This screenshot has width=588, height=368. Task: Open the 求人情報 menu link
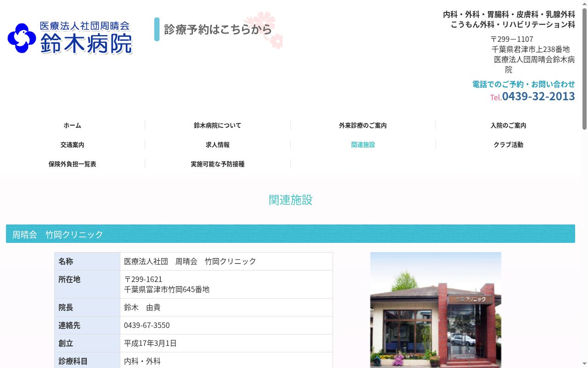coord(217,144)
